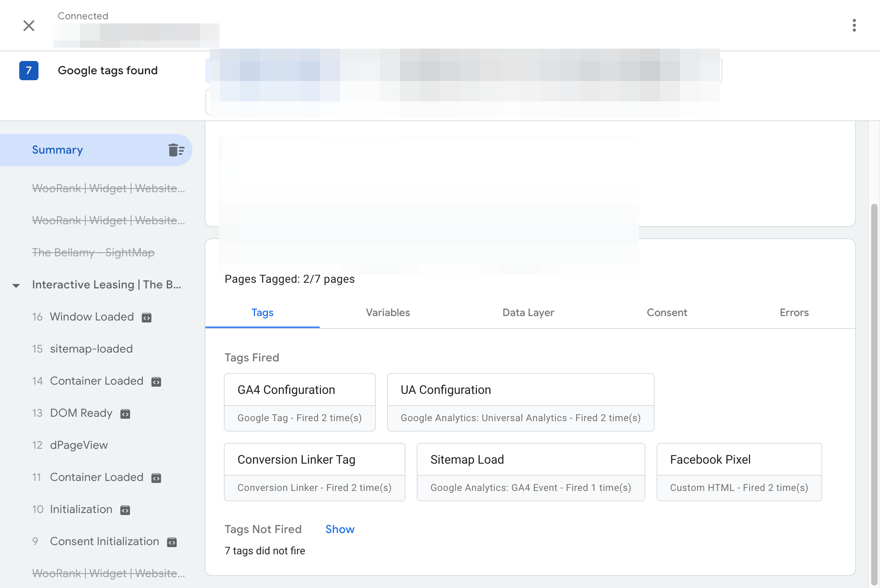Open The Bellamy – SightMap page entry
The image size is (880, 588).
coord(93,253)
